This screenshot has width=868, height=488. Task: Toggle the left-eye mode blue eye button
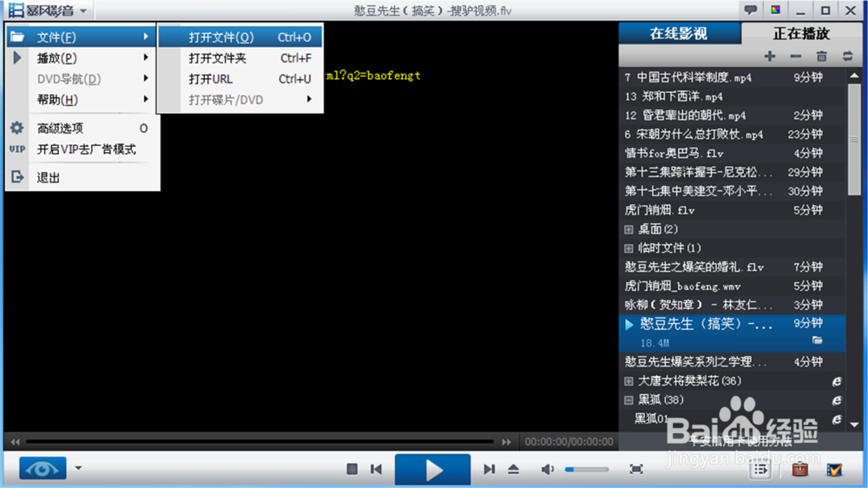43,469
